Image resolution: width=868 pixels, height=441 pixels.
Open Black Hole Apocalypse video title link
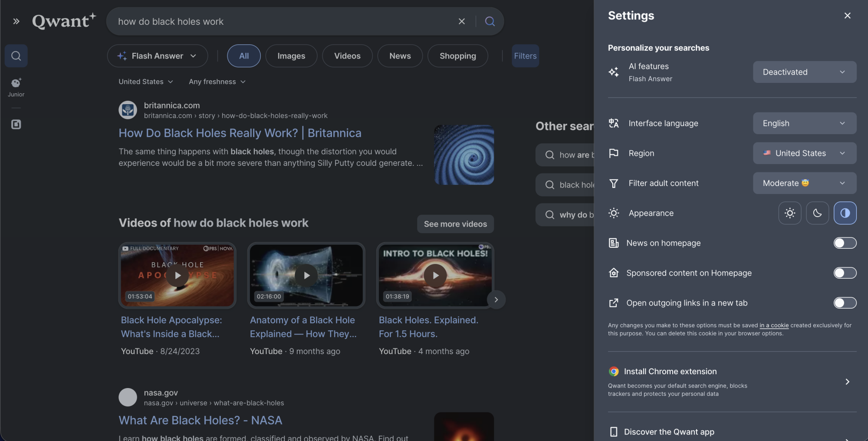171,327
